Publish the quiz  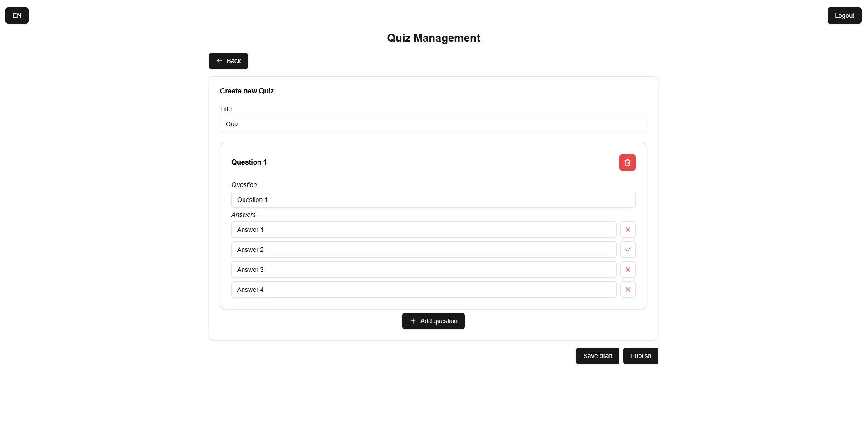click(x=640, y=356)
